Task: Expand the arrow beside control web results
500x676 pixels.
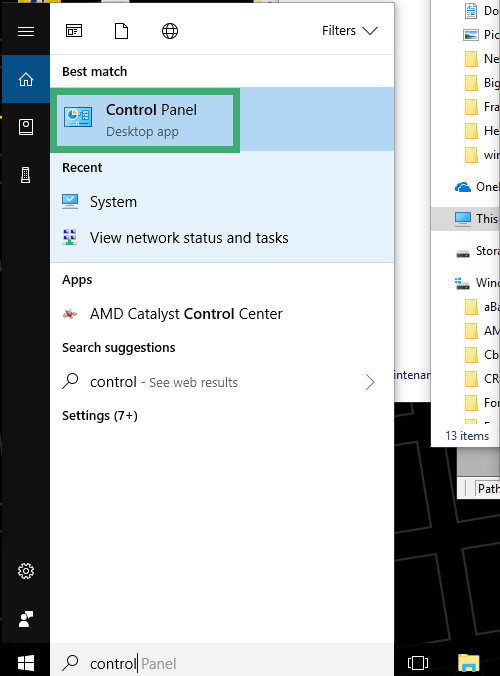Action: pyautogui.click(x=370, y=382)
